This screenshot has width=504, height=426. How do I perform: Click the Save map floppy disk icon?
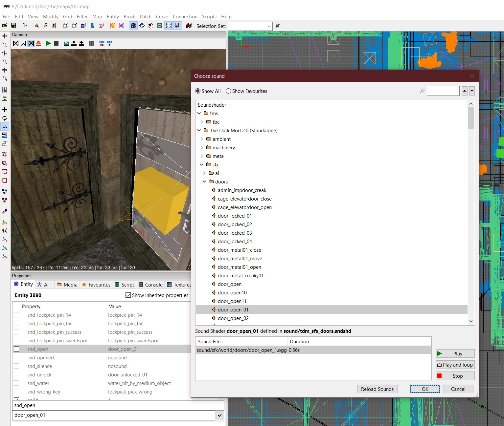(13, 26)
